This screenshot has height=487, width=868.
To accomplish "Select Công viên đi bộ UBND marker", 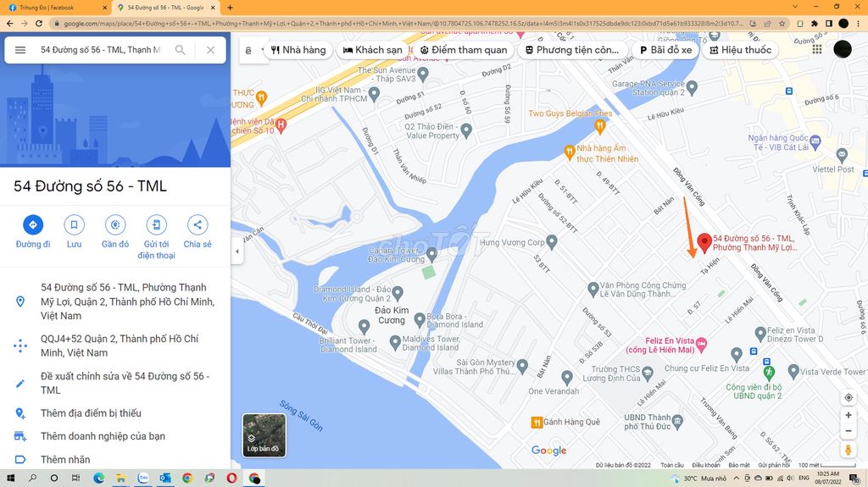I will pos(768,372).
